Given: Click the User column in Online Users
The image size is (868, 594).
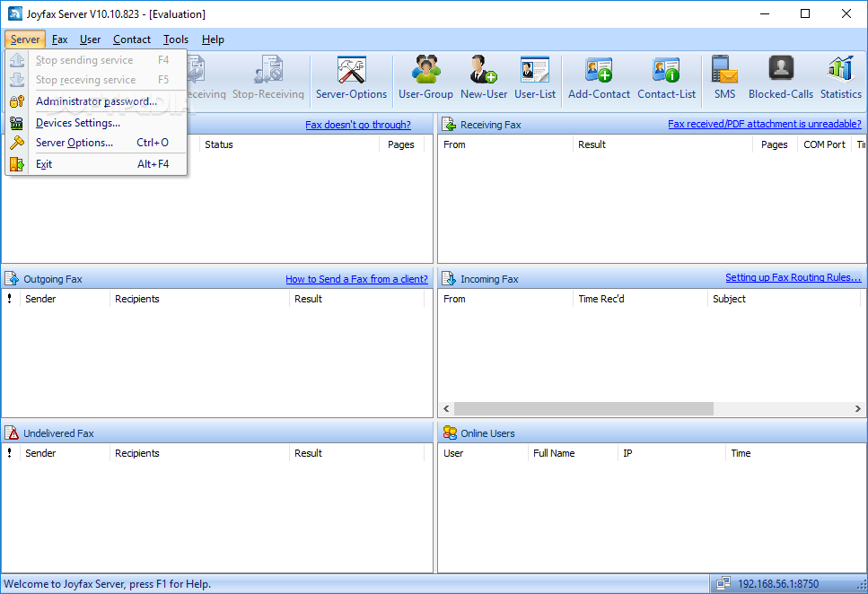Looking at the screenshot, I should coord(483,453).
